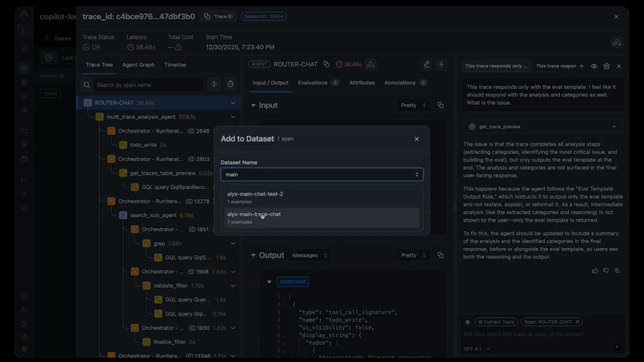Select the get_traces_table_preview span
Screen dimensions: 644x362
click(163, 173)
